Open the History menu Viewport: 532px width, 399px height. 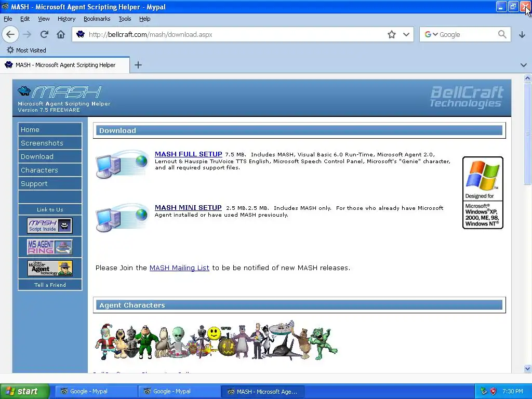[x=66, y=19]
